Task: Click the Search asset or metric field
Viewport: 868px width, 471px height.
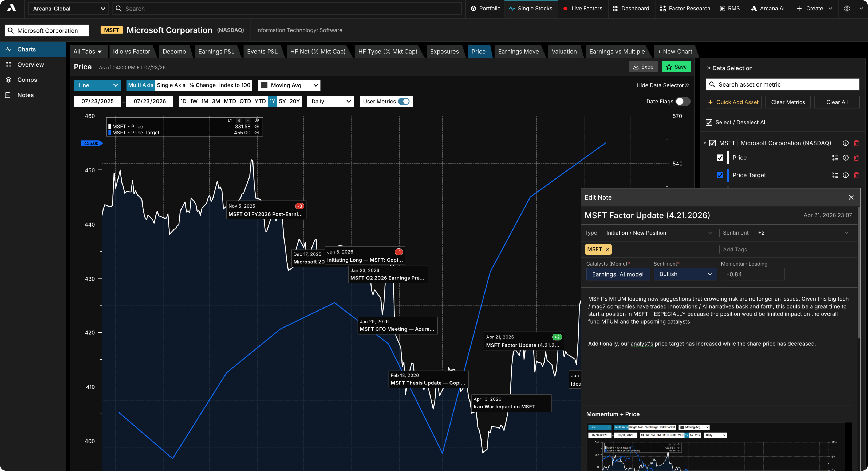Action: coord(782,84)
